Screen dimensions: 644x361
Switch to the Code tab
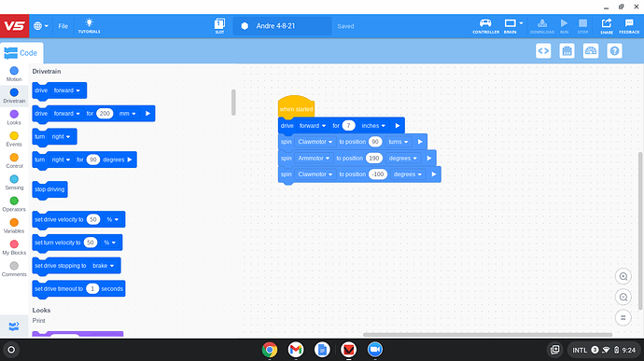tap(21, 53)
